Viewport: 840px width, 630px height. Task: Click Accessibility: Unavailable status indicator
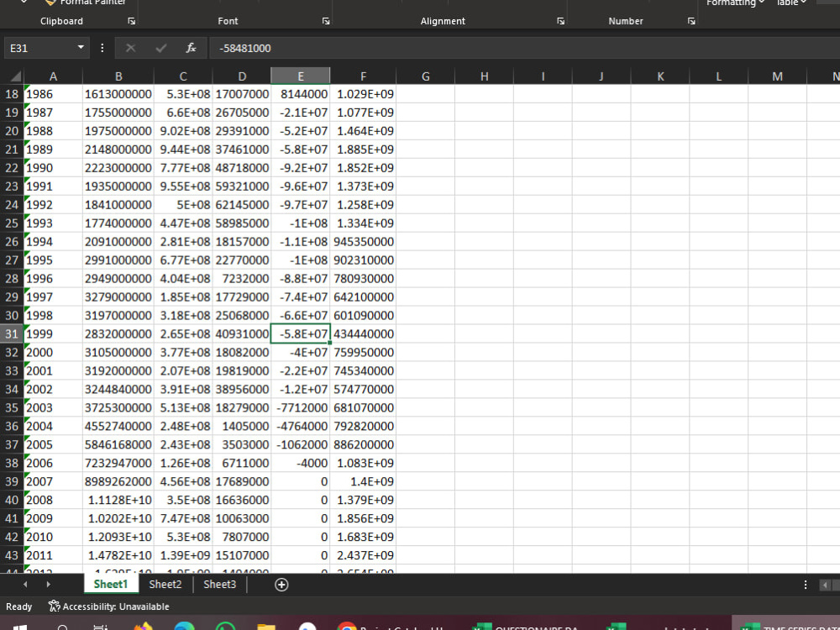(x=108, y=606)
